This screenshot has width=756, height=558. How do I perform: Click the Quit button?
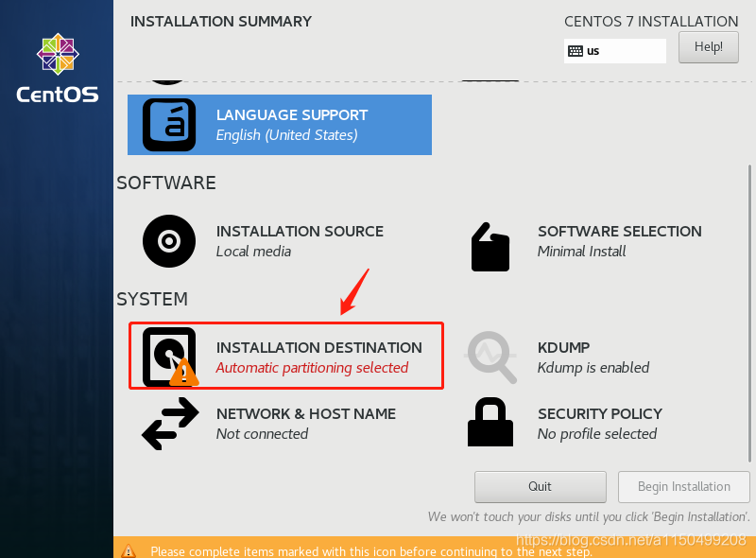click(540, 486)
